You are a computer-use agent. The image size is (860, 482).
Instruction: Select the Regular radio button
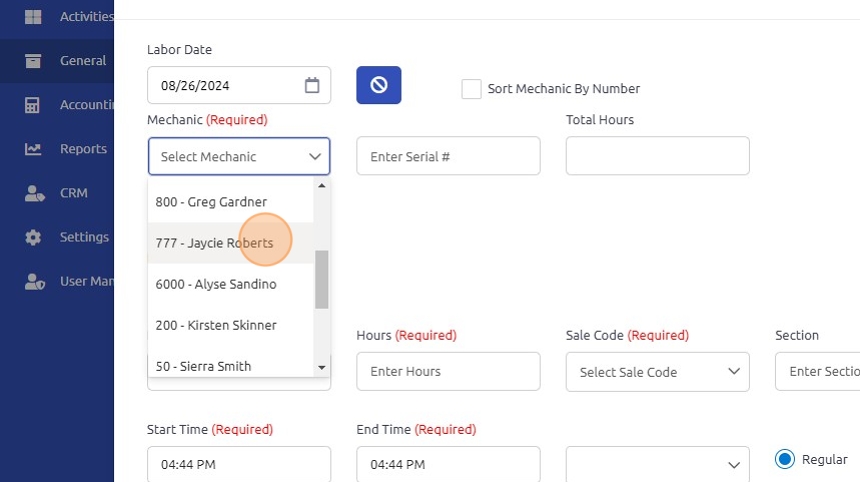point(785,459)
